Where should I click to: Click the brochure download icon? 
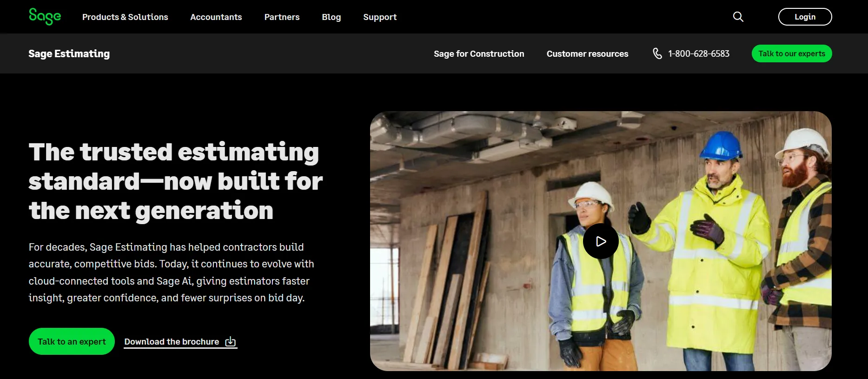click(x=231, y=342)
